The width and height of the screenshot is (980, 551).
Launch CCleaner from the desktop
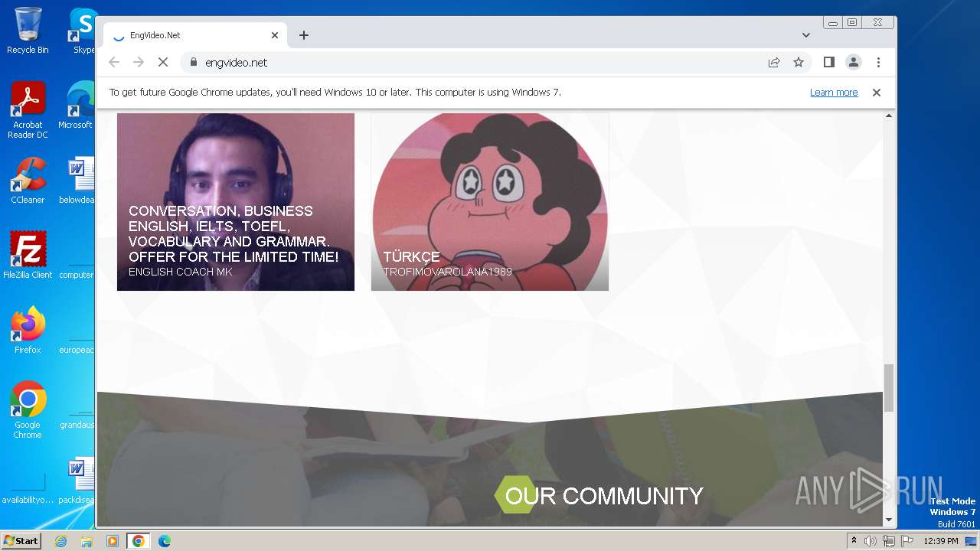28,181
